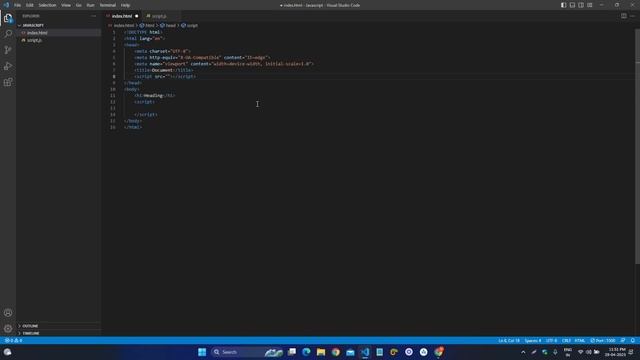Toggle primary side bar layout icon

coord(563,5)
